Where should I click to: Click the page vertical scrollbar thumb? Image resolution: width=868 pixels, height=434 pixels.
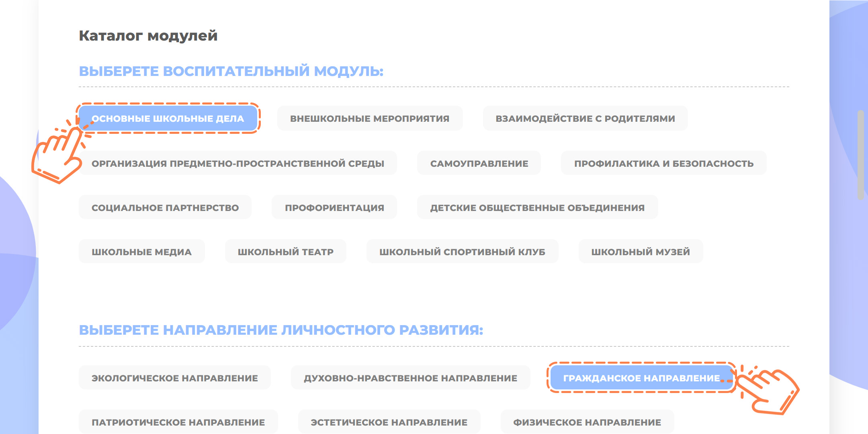(860, 155)
